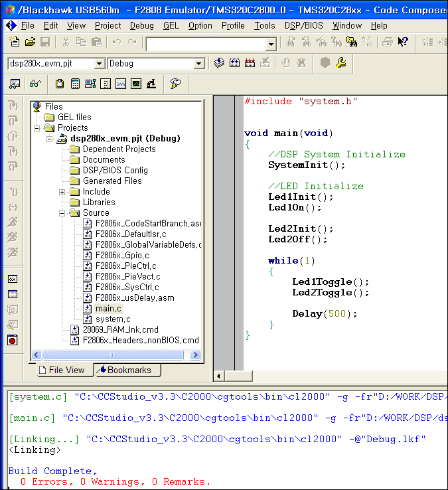The image size is (448, 490).
Task: Click the Delay(500); line in editor
Action: pyautogui.click(x=325, y=314)
